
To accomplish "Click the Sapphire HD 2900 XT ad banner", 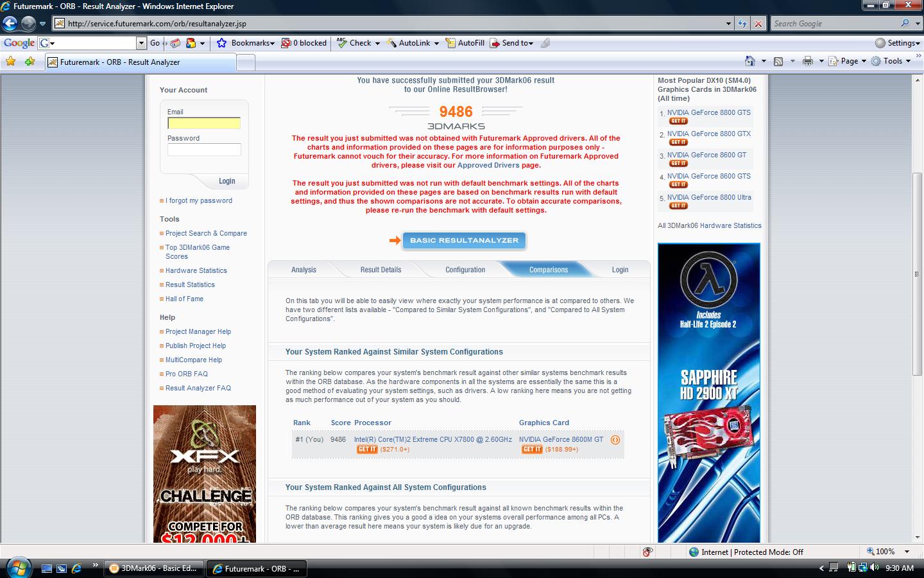I will [x=709, y=392].
